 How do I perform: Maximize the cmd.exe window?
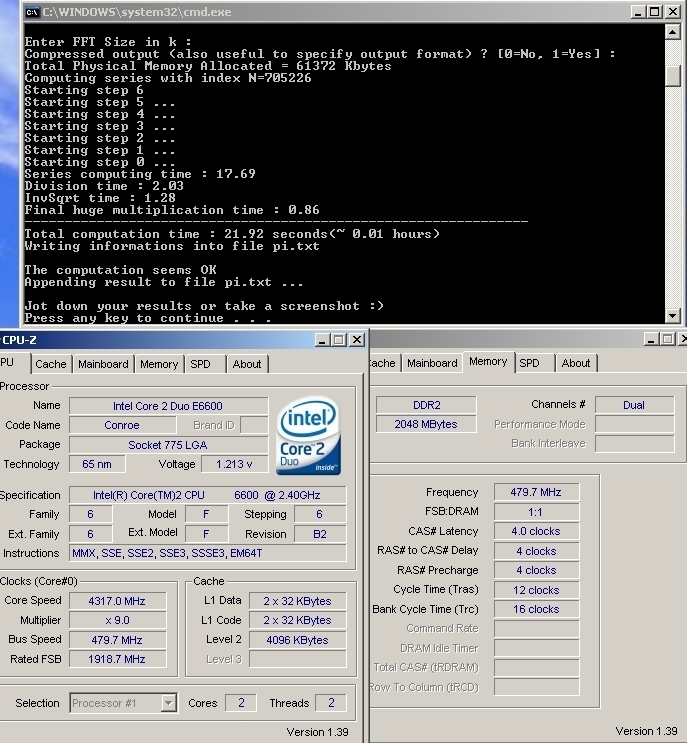(655, 12)
